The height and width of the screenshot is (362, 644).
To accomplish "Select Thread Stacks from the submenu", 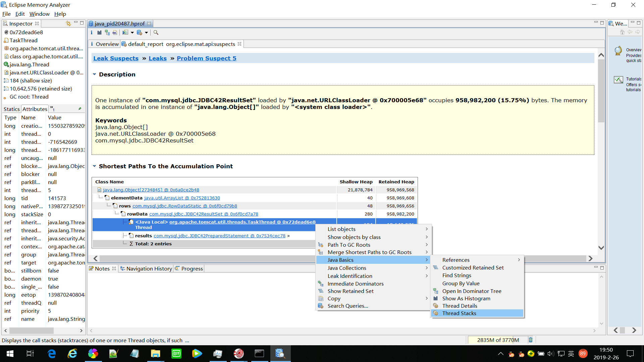I will click(459, 313).
